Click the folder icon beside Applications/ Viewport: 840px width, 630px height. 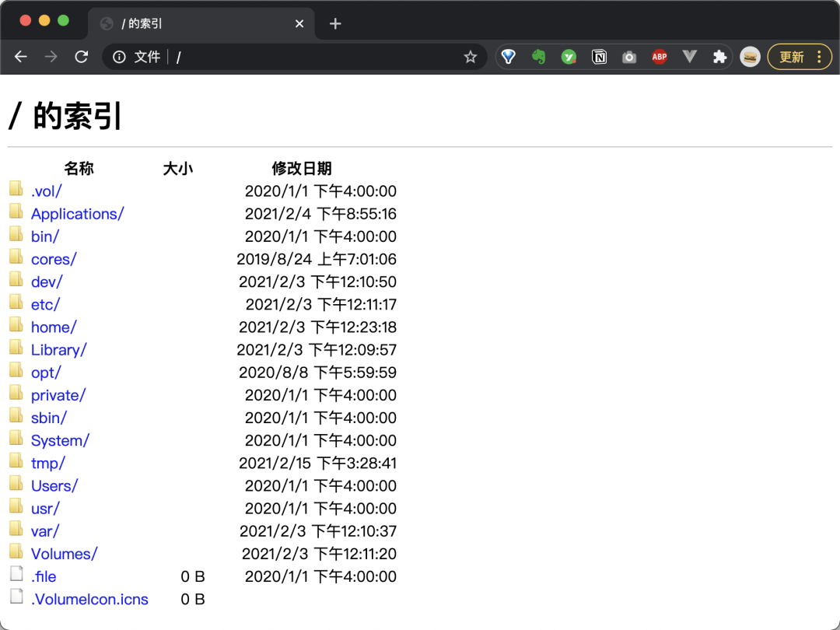(x=16, y=212)
